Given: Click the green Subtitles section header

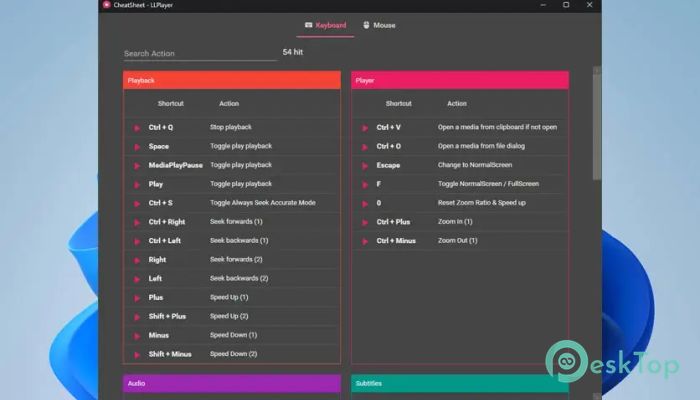Looking at the screenshot, I should 460,383.
